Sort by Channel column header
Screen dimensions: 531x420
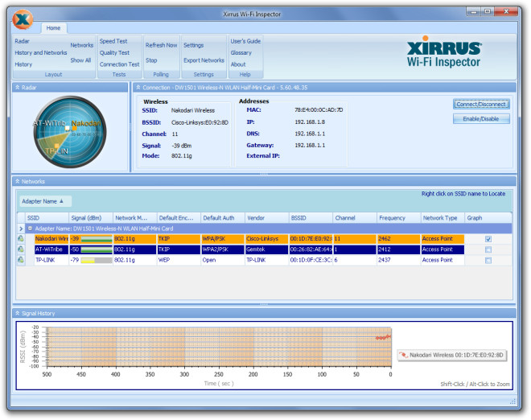point(355,218)
